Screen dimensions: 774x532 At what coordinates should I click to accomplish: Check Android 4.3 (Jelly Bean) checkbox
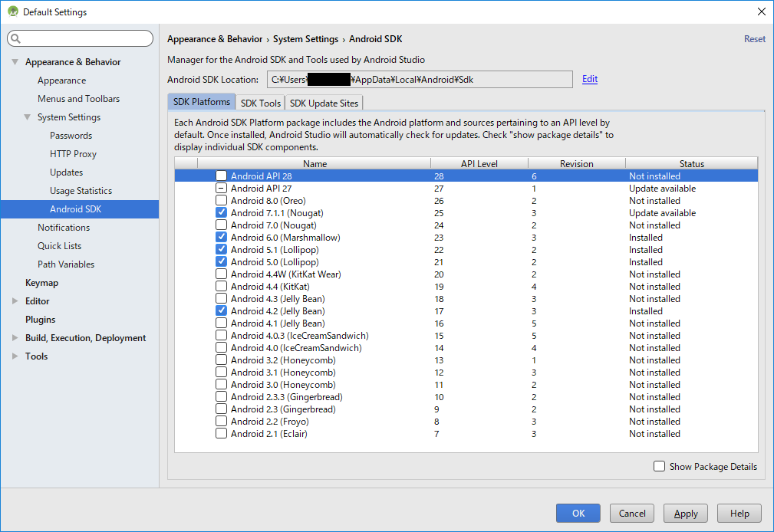(221, 298)
